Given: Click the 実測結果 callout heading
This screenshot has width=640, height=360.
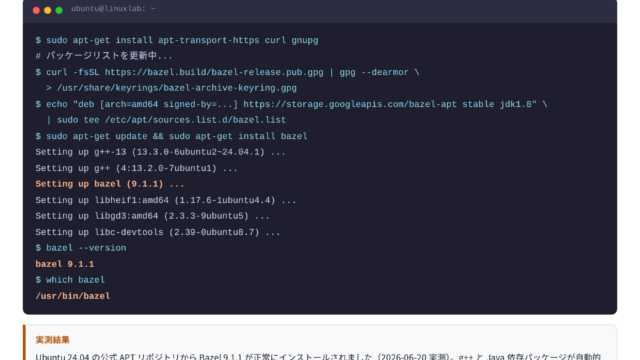Looking at the screenshot, I should [52, 340].
